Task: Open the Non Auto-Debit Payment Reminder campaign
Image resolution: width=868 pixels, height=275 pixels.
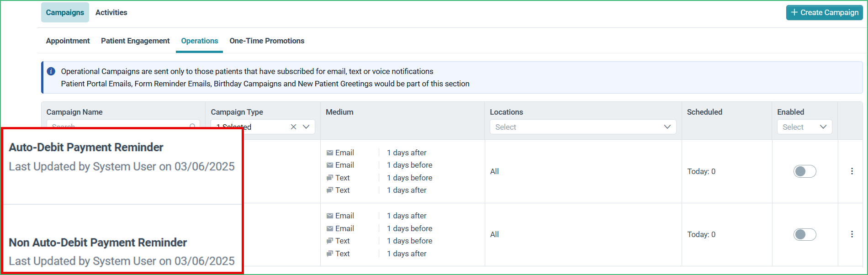Action: [98, 242]
